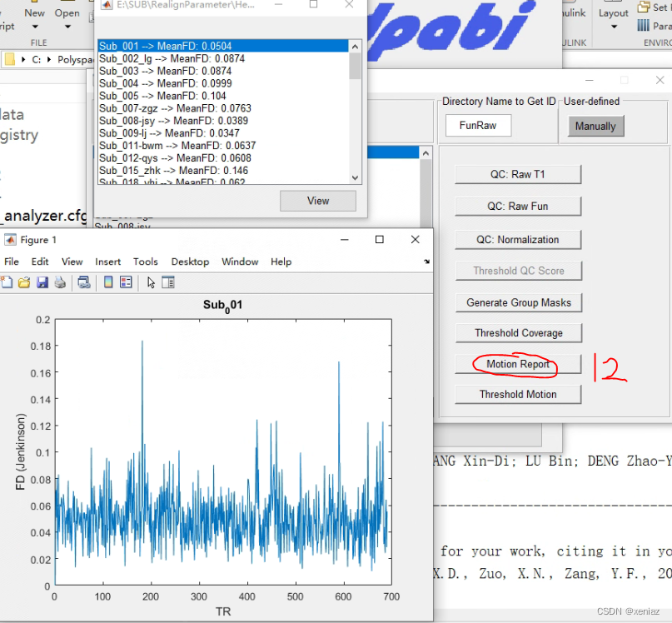Save the figure from Figure 1 toolbar

coord(42,282)
